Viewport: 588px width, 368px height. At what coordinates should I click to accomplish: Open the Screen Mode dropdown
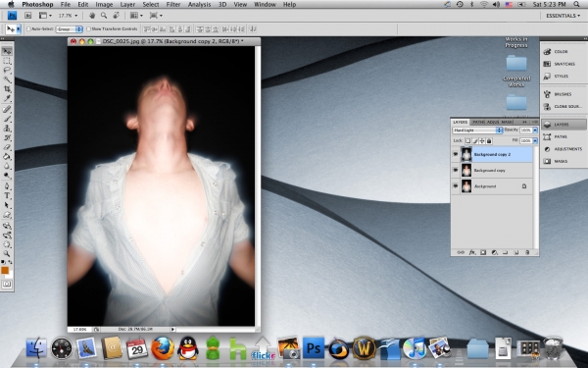point(156,16)
